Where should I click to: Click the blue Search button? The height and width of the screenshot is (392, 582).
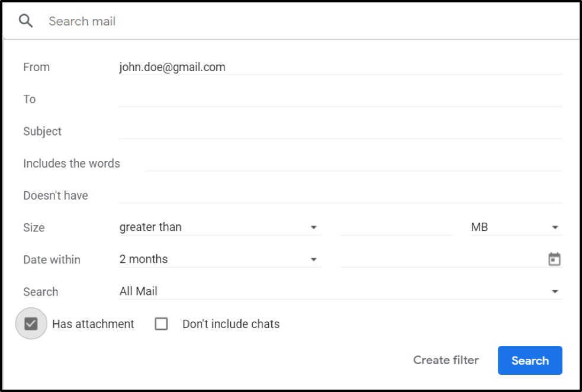530,361
